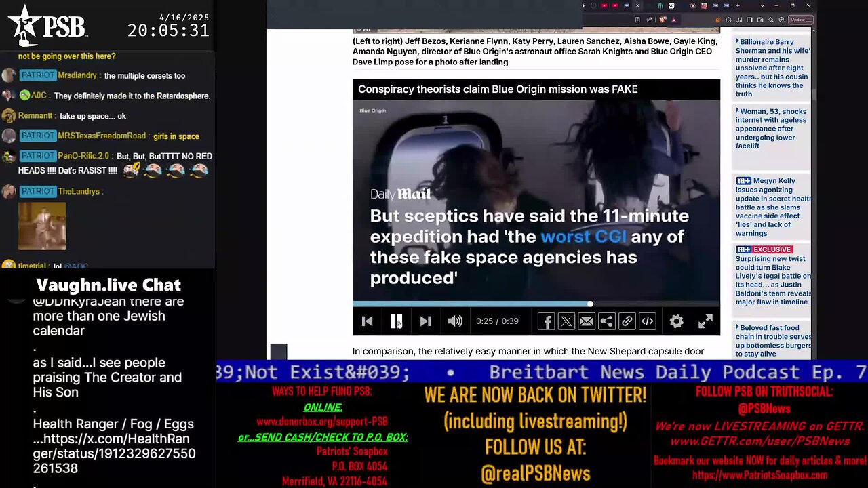Skip to previous video in player
This screenshot has width=868, height=488.
click(x=367, y=321)
